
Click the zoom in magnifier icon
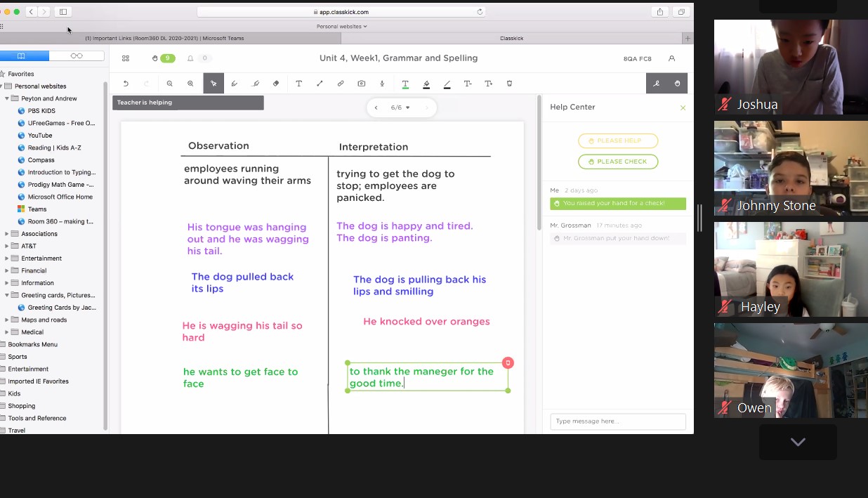190,84
